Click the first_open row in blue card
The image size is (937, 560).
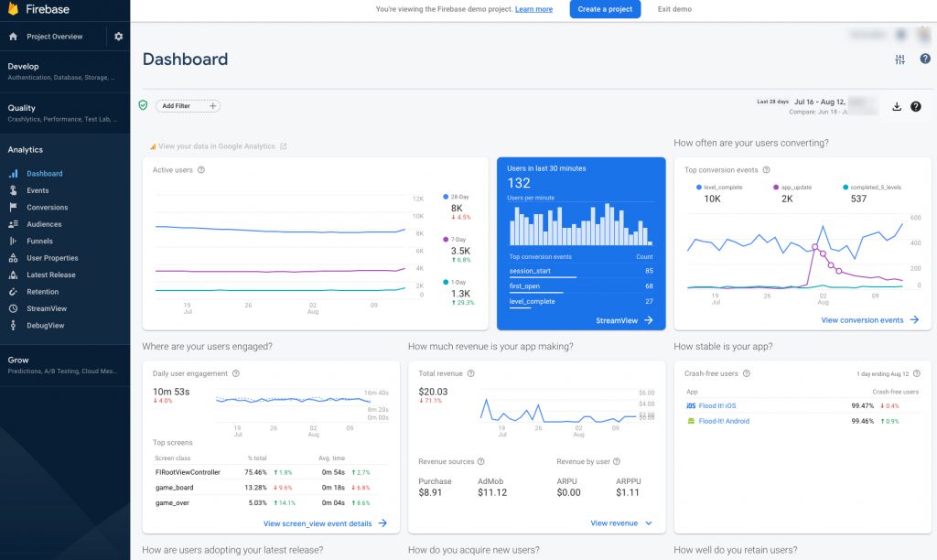[x=581, y=286]
